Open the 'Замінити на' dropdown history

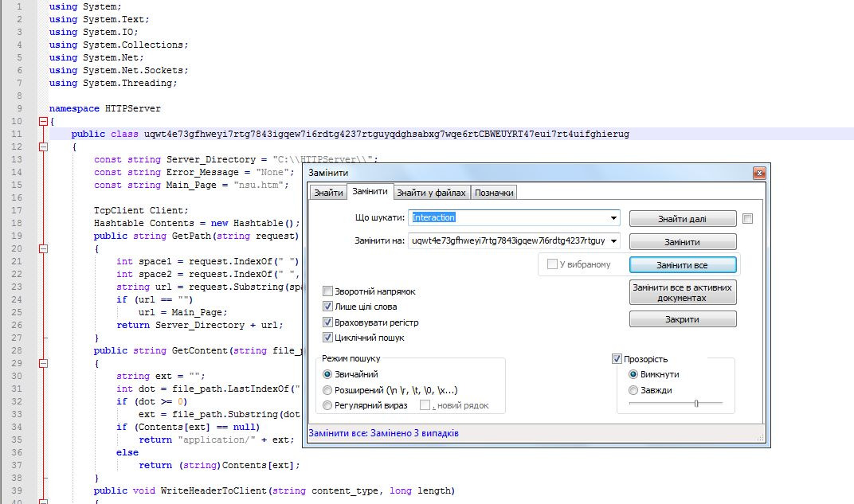(x=613, y=241)
